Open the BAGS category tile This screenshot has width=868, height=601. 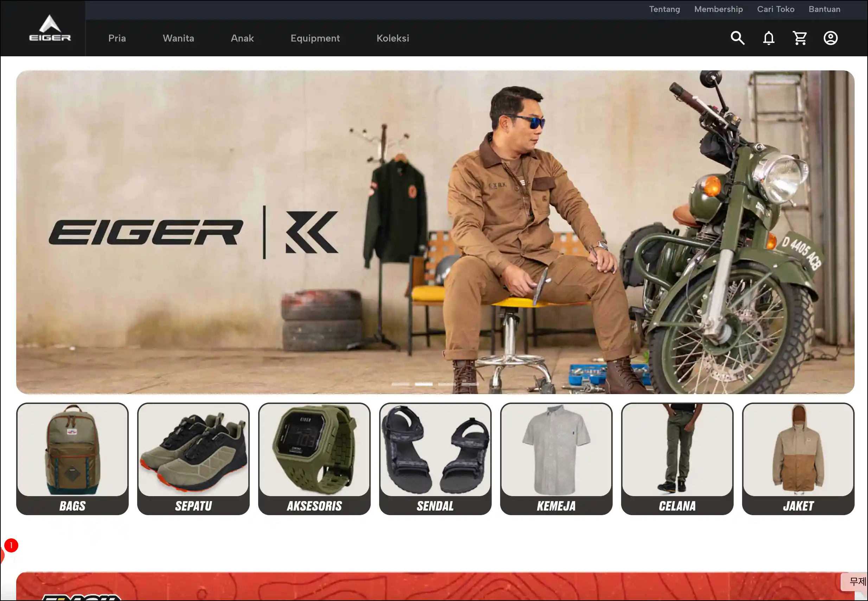point(72,458)
